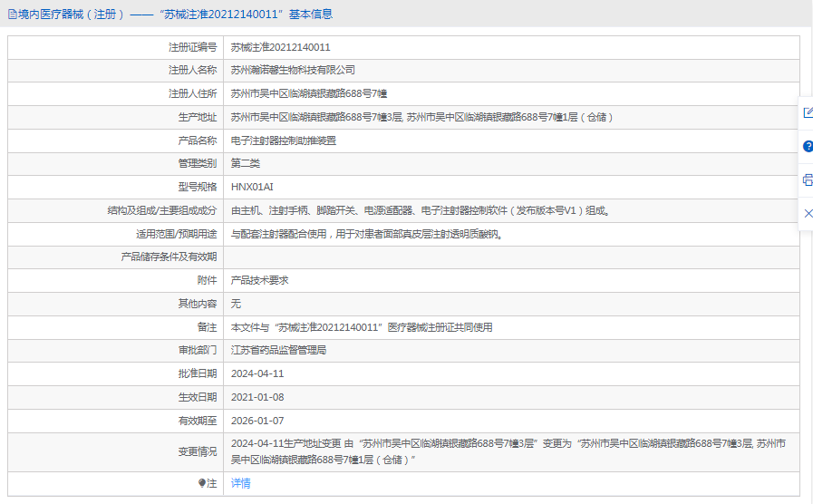Click the 审批部门 row label
813x504 pixels.
(197, 351)
